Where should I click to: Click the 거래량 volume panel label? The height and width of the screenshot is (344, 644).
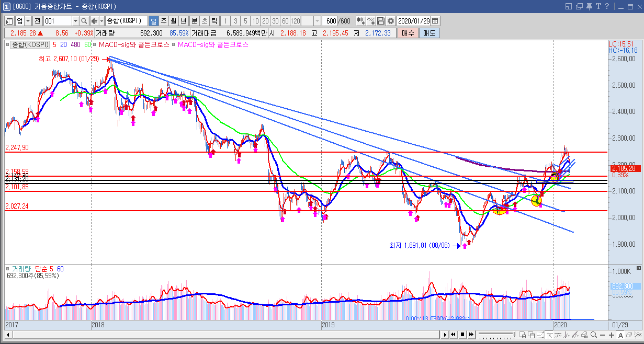pyautogui.click(x=22, y=269)
